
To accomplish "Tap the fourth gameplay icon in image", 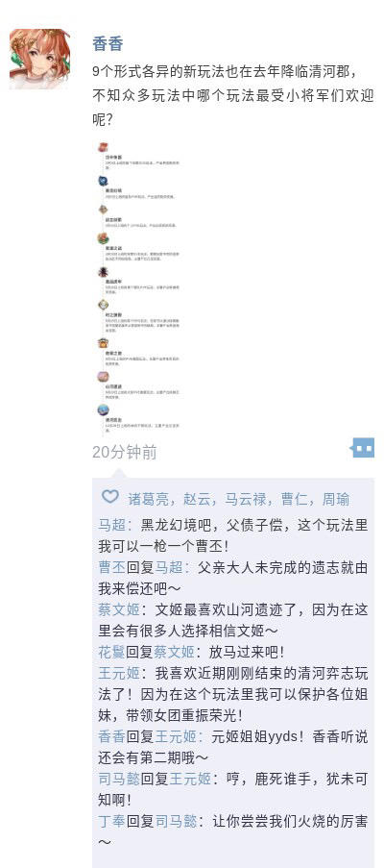I will (x=103, y=238).
